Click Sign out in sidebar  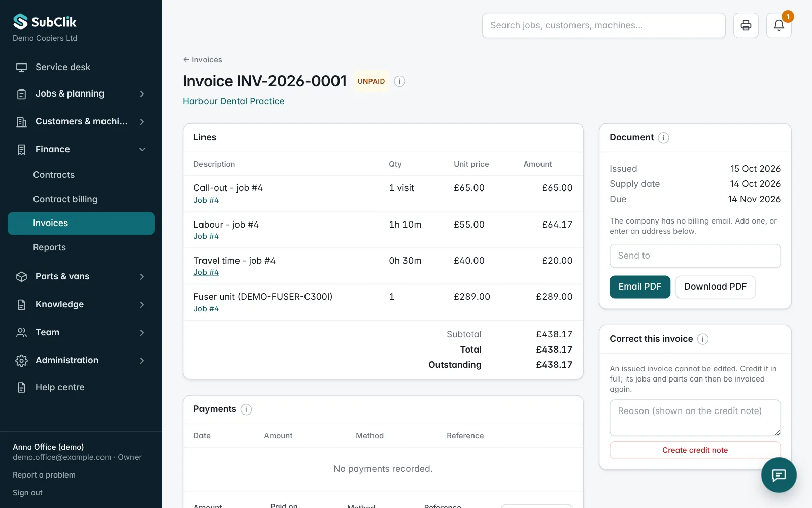coord(27,493)
